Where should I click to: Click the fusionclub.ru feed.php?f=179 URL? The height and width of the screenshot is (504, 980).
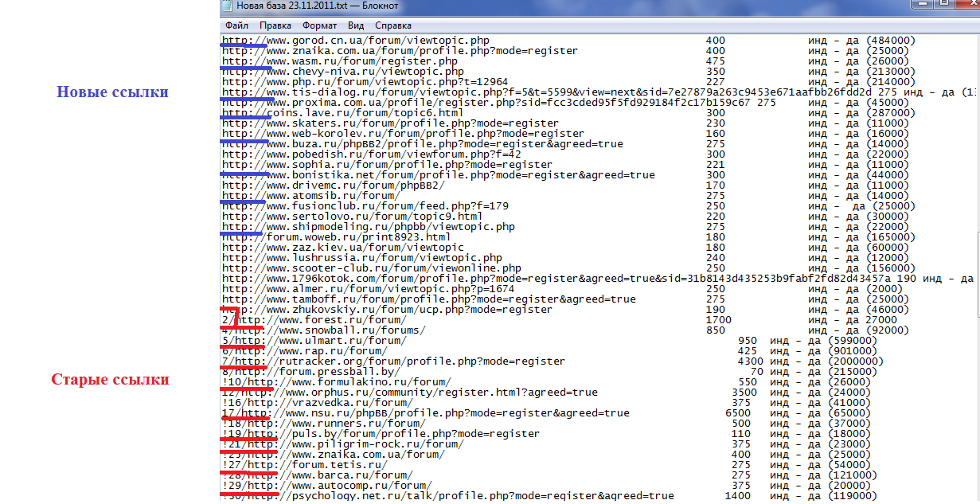coord(365,206)
